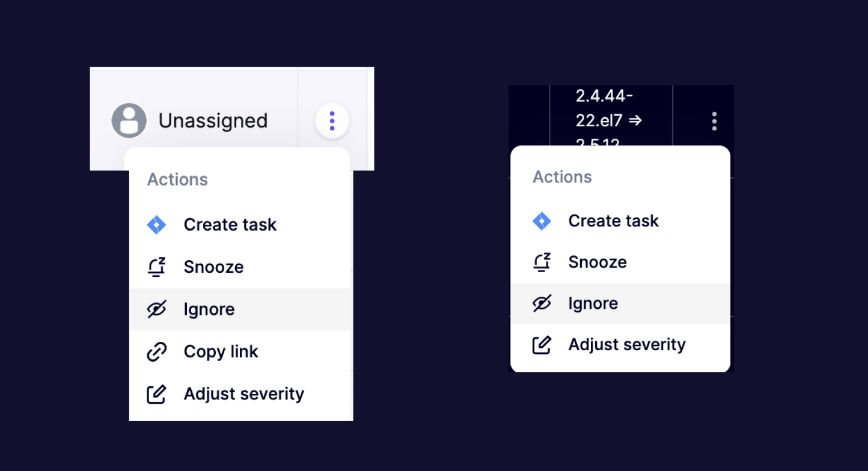
Task: Click the Snooze bell icon in right menu
Action: [542, 262]
